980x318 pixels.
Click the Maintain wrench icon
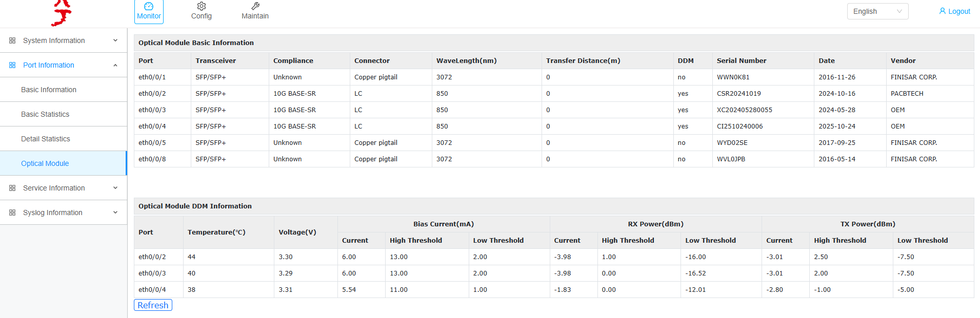point(255,6)
